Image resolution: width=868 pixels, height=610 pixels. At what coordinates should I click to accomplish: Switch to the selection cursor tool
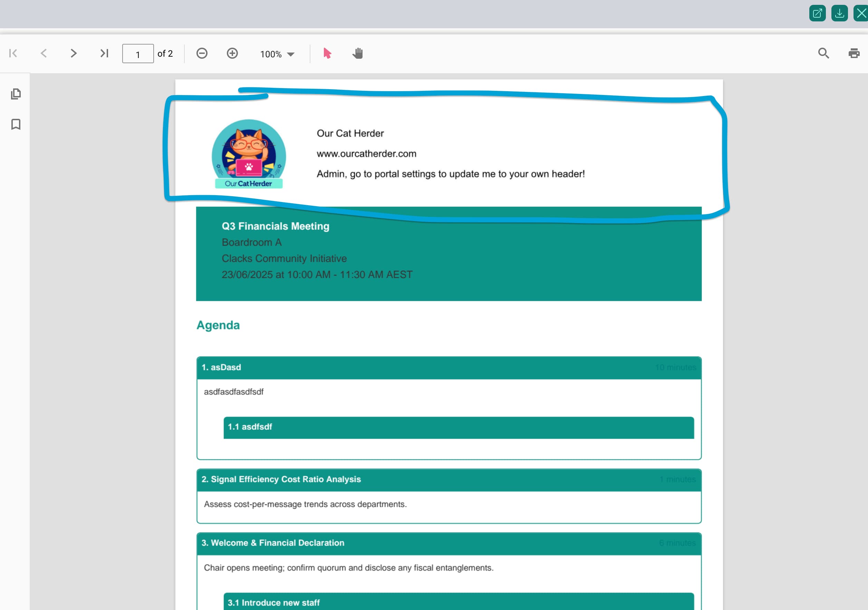click(327, 53)
